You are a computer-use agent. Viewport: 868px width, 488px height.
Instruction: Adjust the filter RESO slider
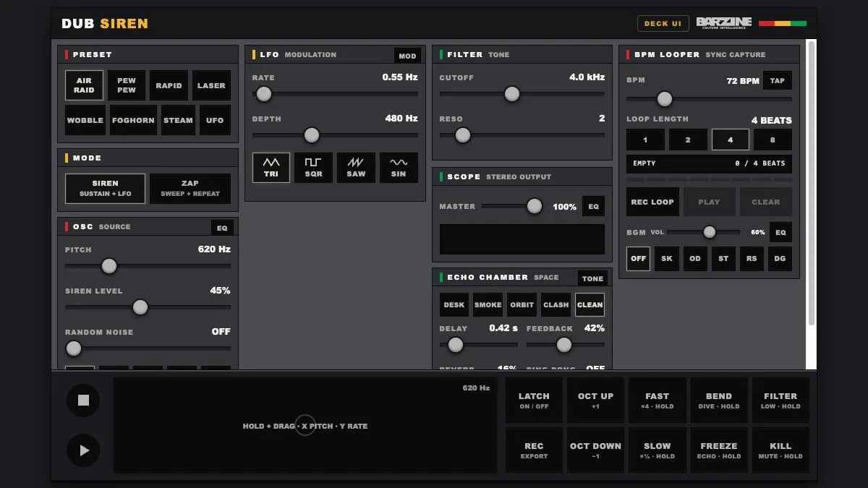pyautogui.click(x=522, y=135)
